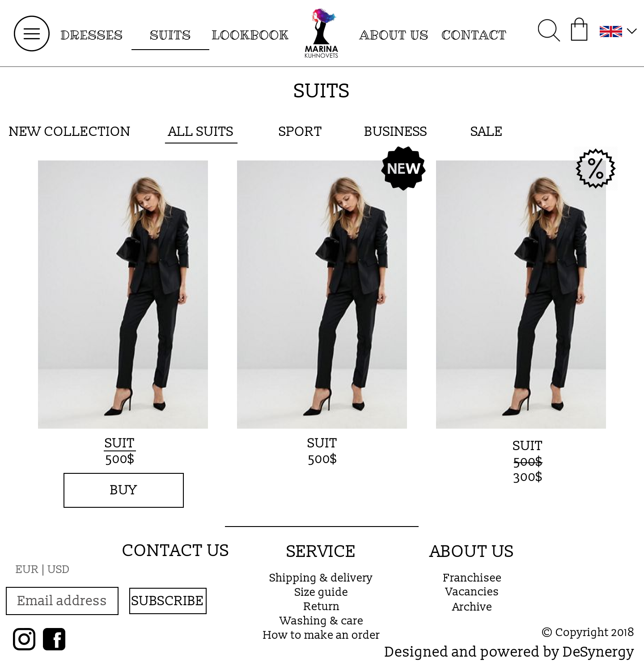Open the Facebook icon in footer
This screenshot has height=666, width=644.
pyautogui.click(x=54, y=639)
